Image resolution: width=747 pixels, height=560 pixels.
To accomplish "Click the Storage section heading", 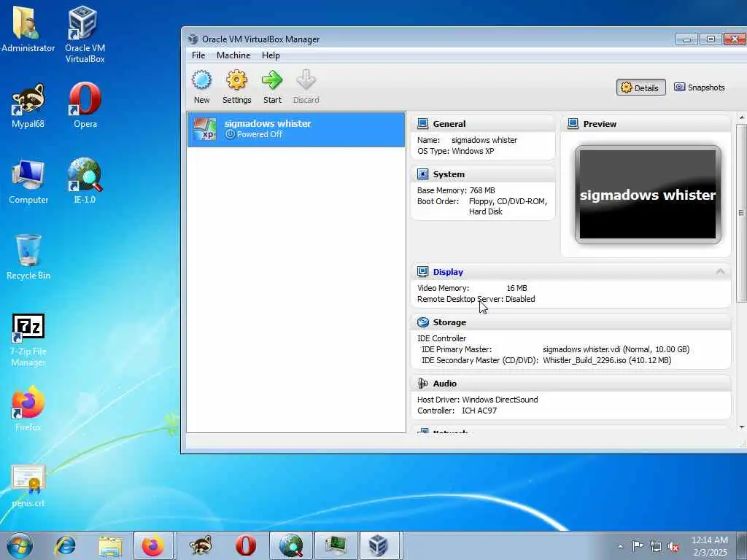I will [449, 322].
